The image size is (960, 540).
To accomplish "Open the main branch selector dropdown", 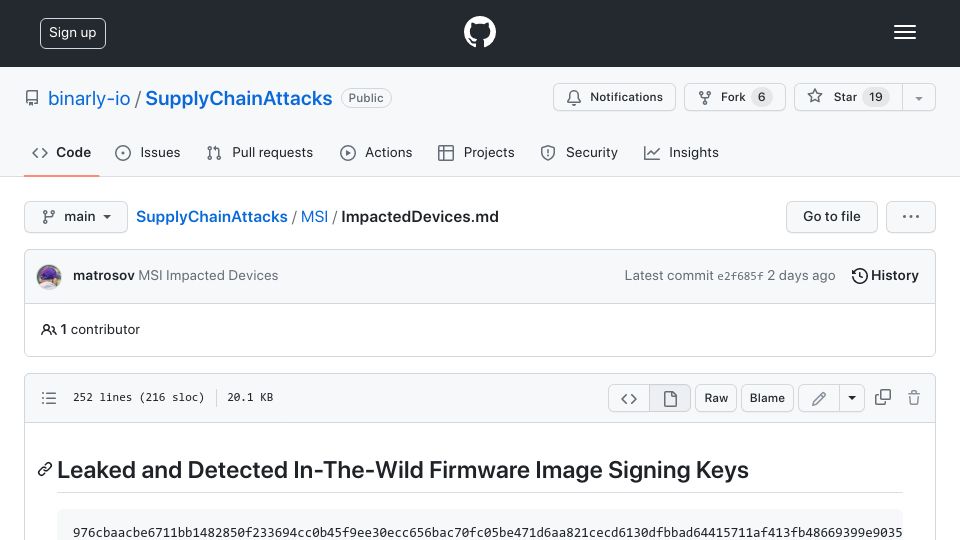I will pos(76,217).
